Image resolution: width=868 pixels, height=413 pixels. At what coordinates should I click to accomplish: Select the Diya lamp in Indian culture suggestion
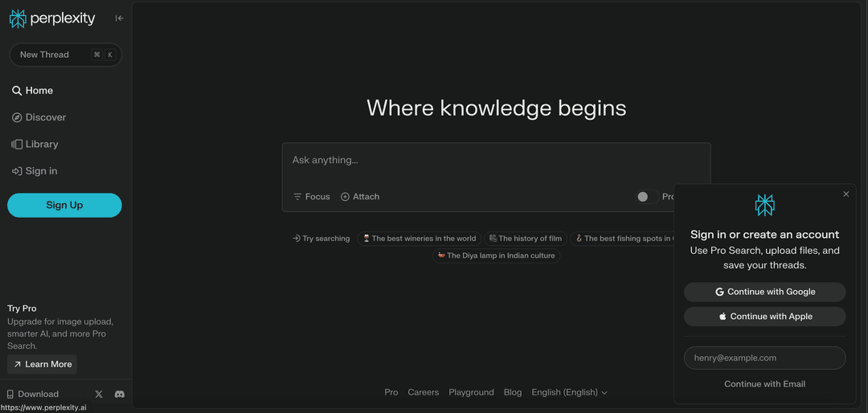(x=496, y=256)
